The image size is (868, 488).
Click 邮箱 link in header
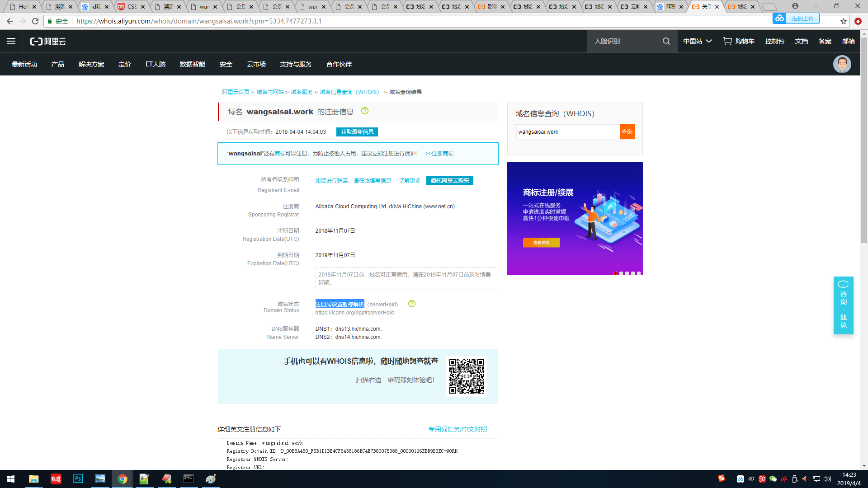coord(849,41)
